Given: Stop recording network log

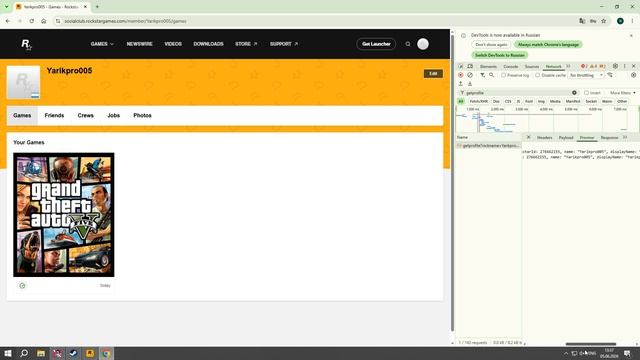Looking at the screenshot, I should click(461, 75).
